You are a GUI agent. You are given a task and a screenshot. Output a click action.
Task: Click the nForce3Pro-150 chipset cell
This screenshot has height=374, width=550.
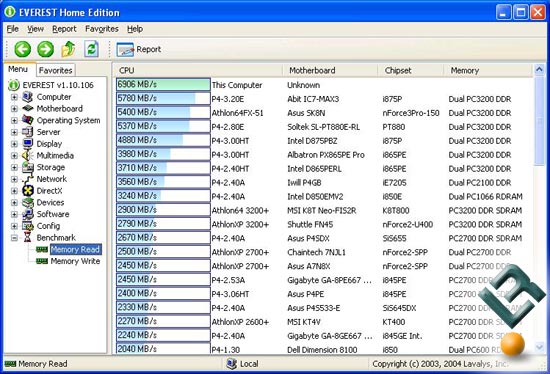click(410, 113)
